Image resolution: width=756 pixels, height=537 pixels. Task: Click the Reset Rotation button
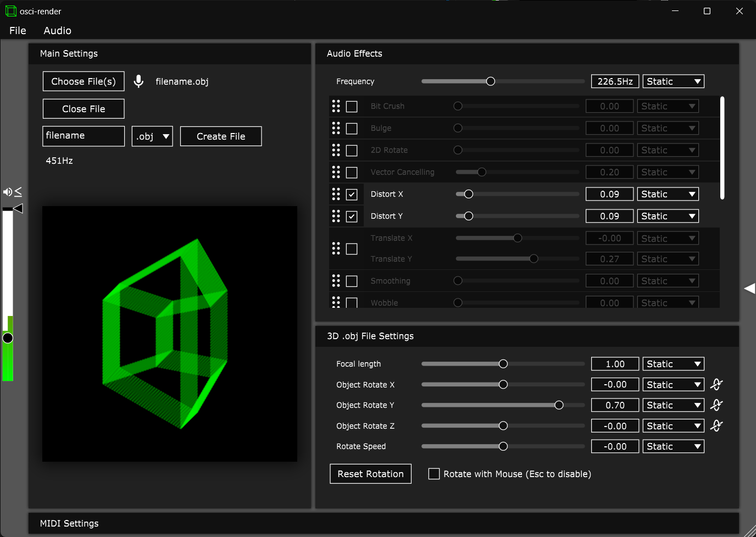(x=370, y=474)
